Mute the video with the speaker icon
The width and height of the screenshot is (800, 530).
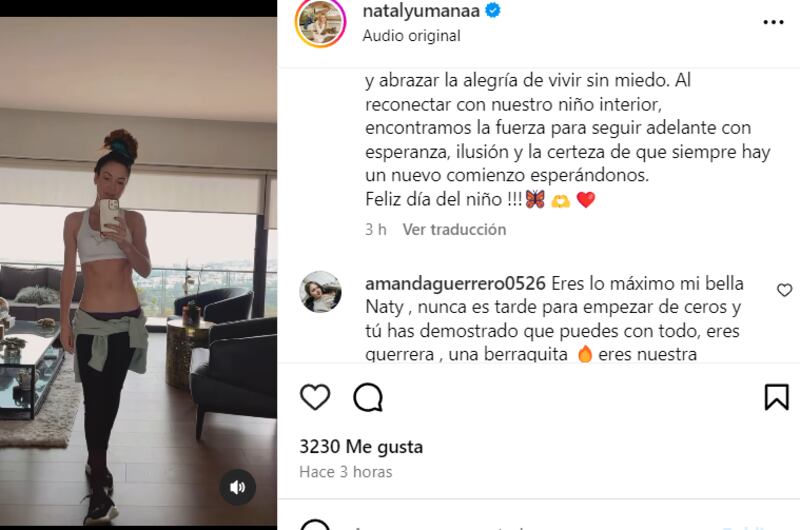[x=237, y=488]
